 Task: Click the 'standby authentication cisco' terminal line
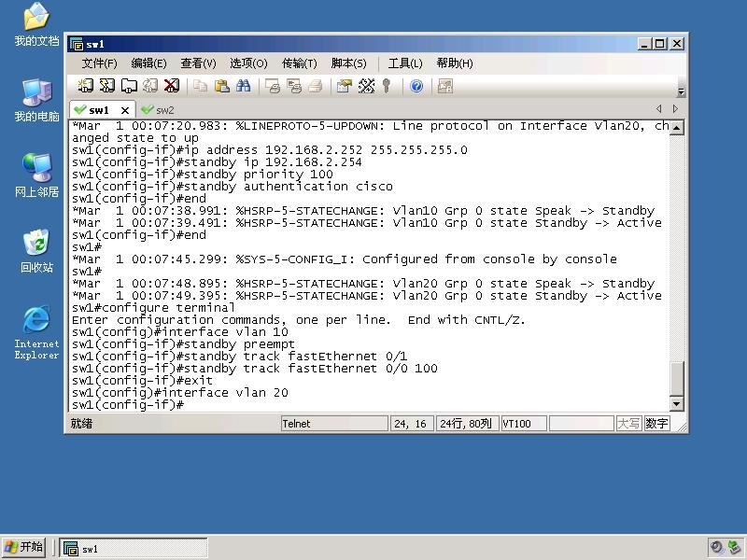click(233, 186)
